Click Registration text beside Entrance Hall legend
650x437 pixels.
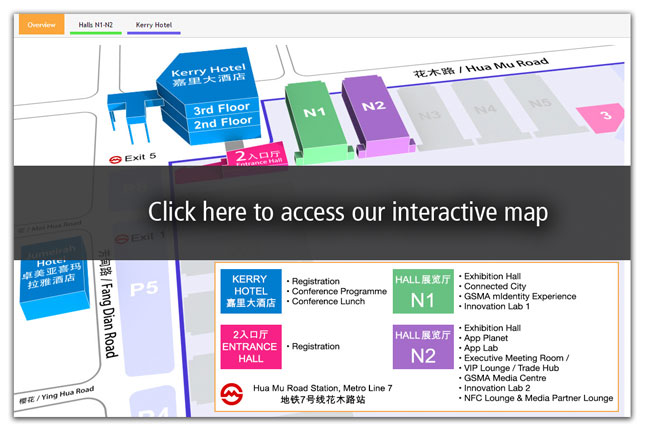point(315,347)
